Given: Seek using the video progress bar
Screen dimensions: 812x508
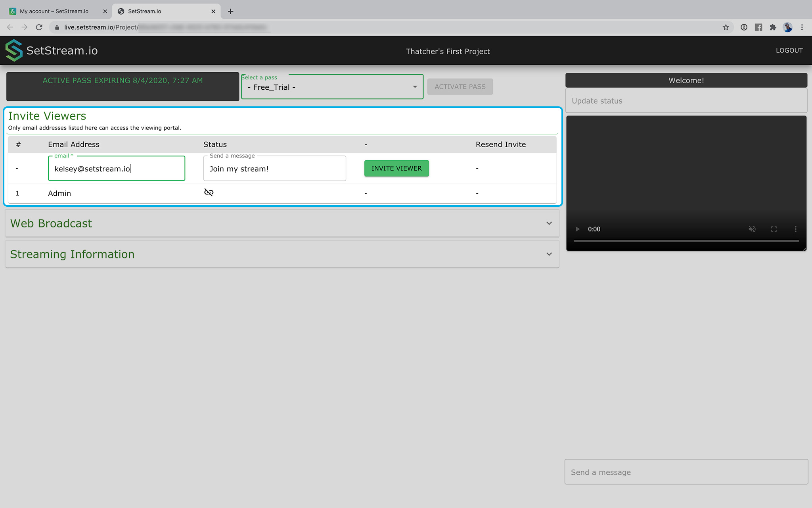Looking at the screenshot, I should [686, 241].
